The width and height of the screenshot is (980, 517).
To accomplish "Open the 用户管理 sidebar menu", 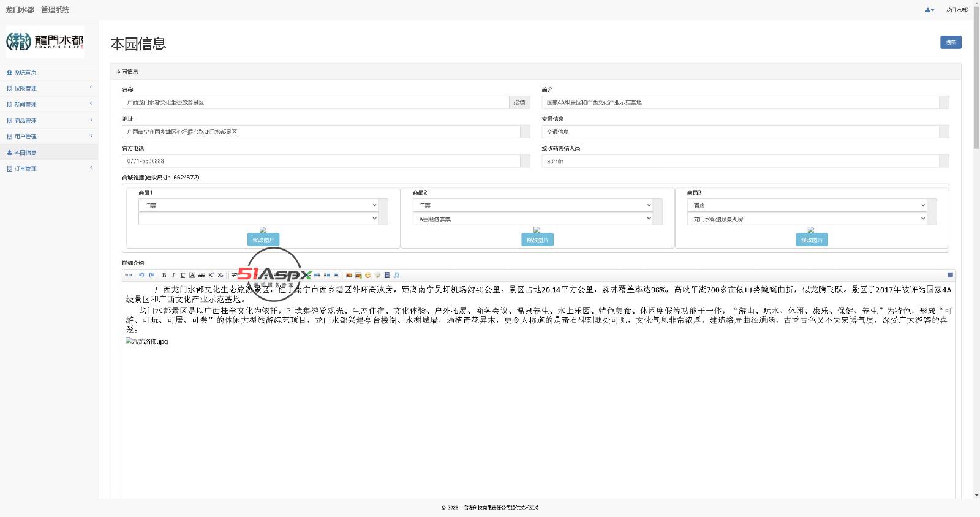I will (49, 136).
